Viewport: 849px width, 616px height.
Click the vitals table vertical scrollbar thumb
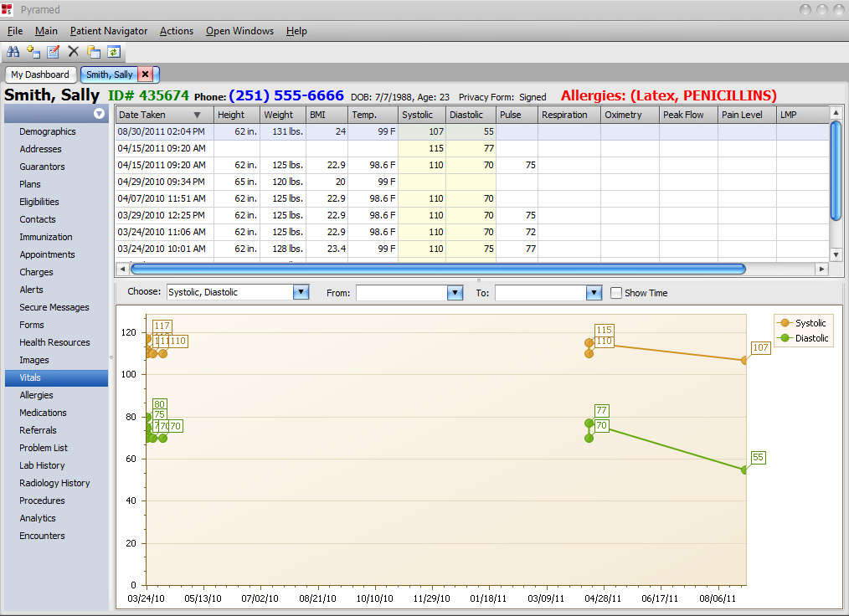click(836, 171)
